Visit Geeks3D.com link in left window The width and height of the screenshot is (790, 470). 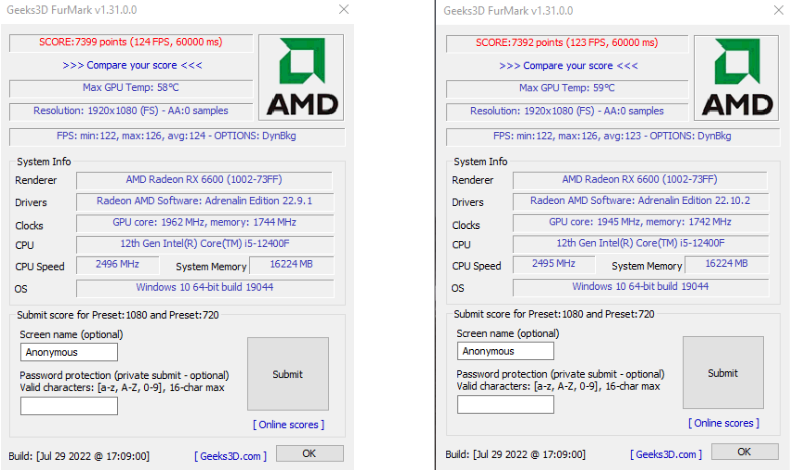tap(231, 456)
